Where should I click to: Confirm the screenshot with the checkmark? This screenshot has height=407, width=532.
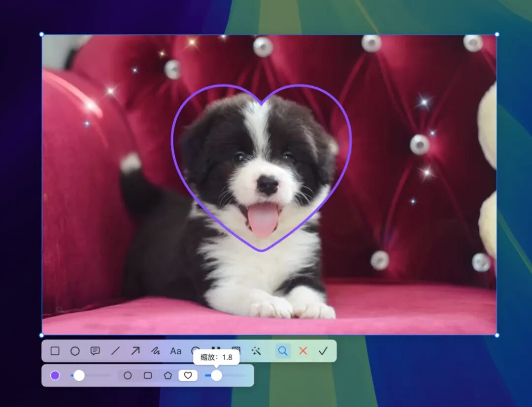(323, 351)
